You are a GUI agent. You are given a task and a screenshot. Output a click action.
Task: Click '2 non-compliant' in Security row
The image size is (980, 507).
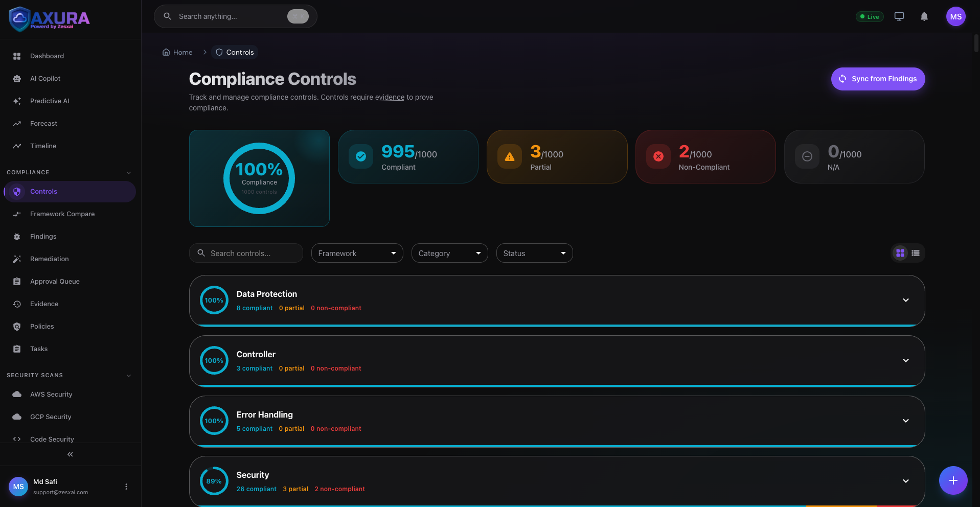coord(340,489)
